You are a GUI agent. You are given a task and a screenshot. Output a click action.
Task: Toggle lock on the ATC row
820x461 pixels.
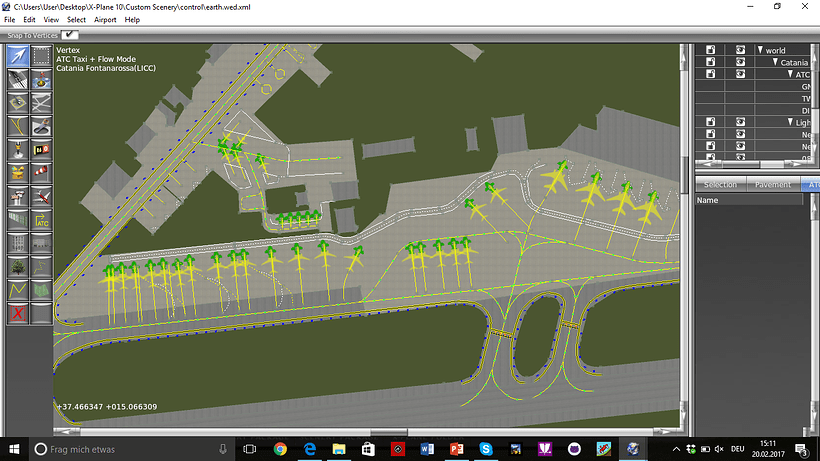click(710, 74)
